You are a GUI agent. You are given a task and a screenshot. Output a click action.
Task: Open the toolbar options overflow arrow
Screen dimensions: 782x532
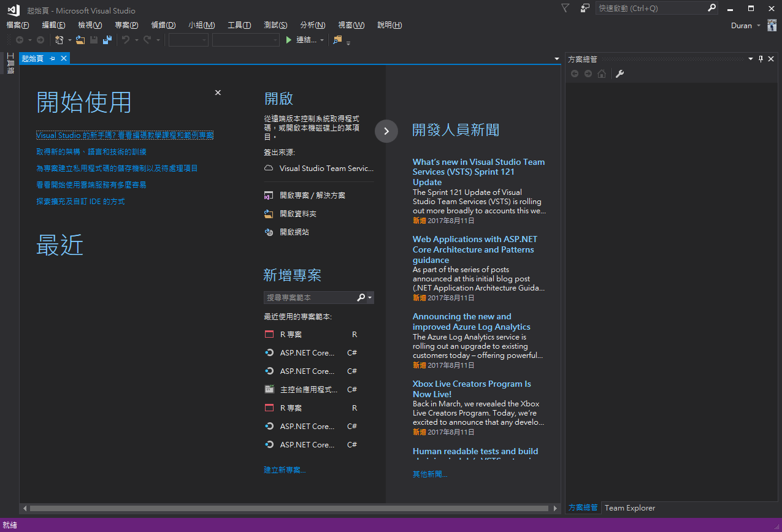pyautogui.click(x=348, y=43)
